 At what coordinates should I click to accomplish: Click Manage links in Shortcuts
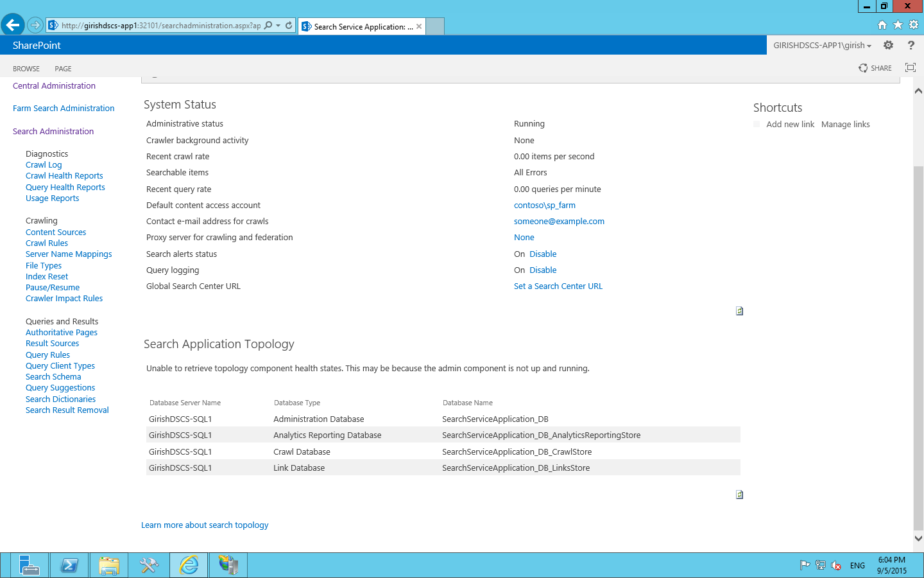tap(846, 124)
